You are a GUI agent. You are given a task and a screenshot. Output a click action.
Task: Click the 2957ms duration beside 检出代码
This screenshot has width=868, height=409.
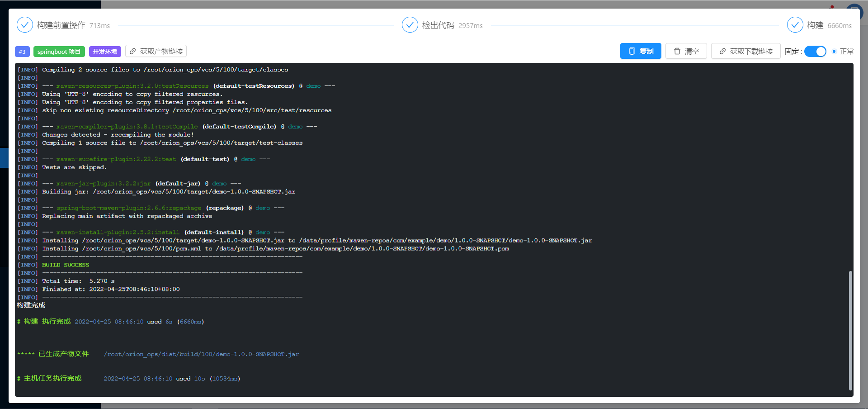(471, 26)
